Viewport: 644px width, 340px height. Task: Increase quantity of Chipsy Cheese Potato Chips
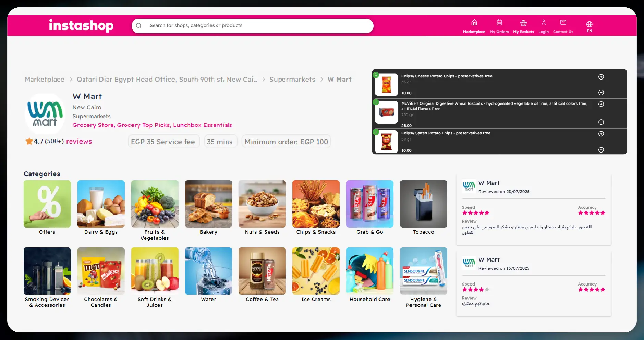click(x=601, y=77)
